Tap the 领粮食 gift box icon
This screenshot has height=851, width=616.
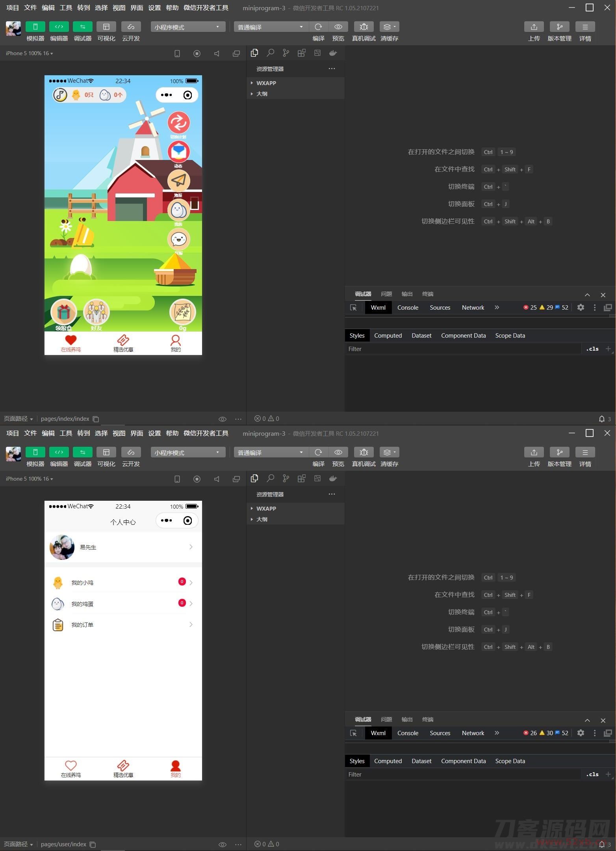63,312
